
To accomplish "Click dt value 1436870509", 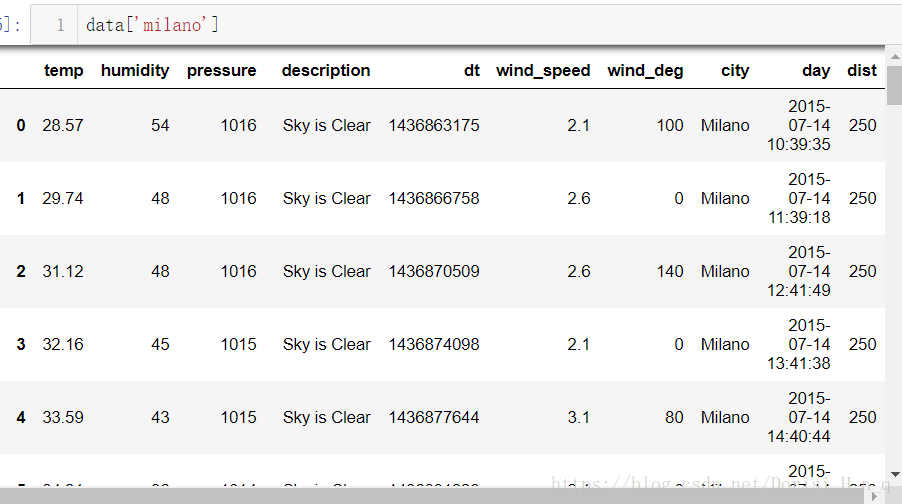I will pyautogui.click(x=434, y=272).
